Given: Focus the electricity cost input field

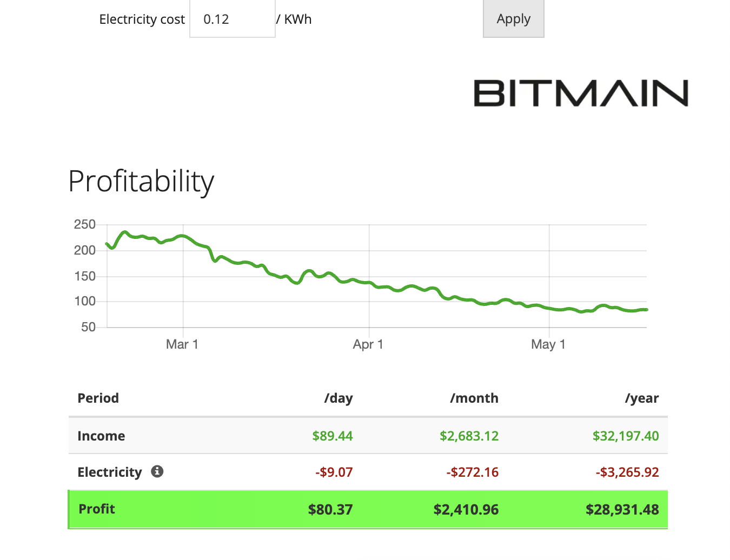Looking at the screenshot, I should [x=232, y=19].
